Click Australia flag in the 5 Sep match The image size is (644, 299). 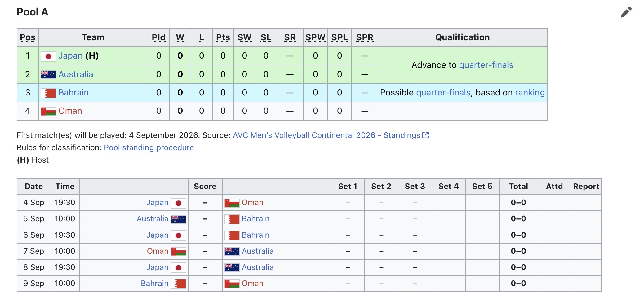click(x=179, y=219)
